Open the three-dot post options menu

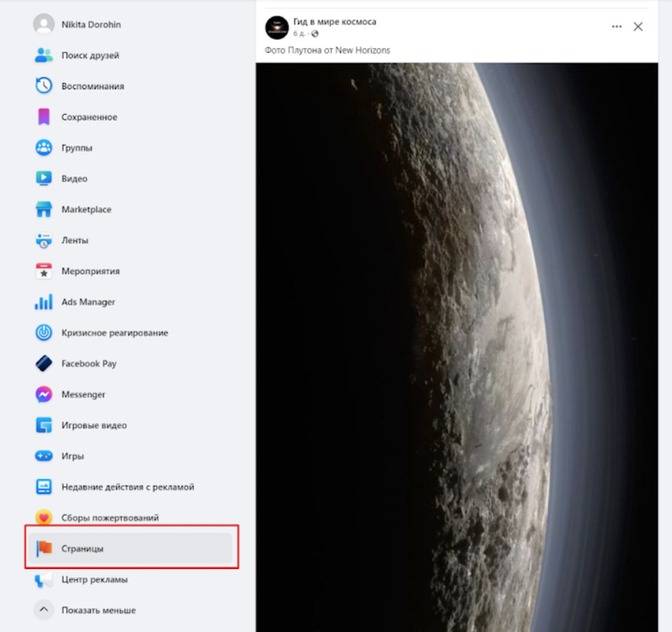(616, 26)
